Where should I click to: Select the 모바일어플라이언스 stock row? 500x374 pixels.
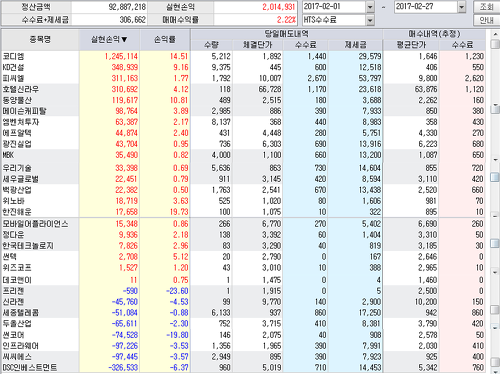point(243,224)
